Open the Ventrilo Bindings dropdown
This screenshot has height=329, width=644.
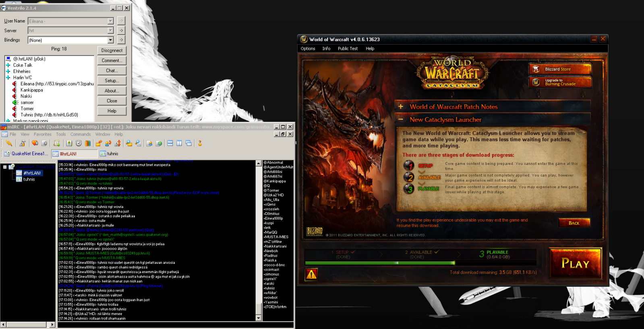tap(110, 40)
